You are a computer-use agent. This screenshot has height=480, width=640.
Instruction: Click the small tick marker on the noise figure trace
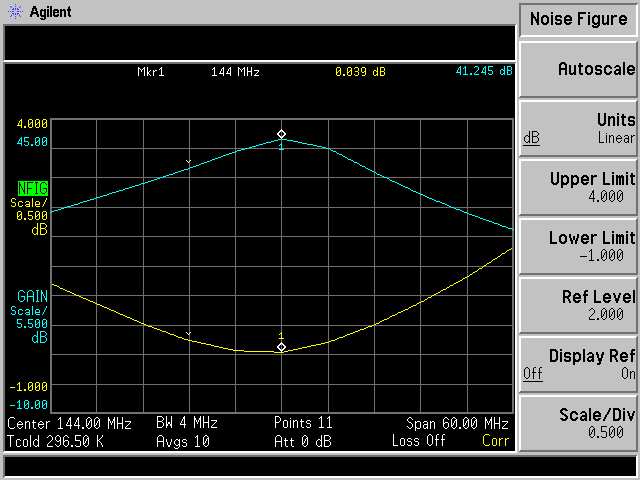point(189,334)
